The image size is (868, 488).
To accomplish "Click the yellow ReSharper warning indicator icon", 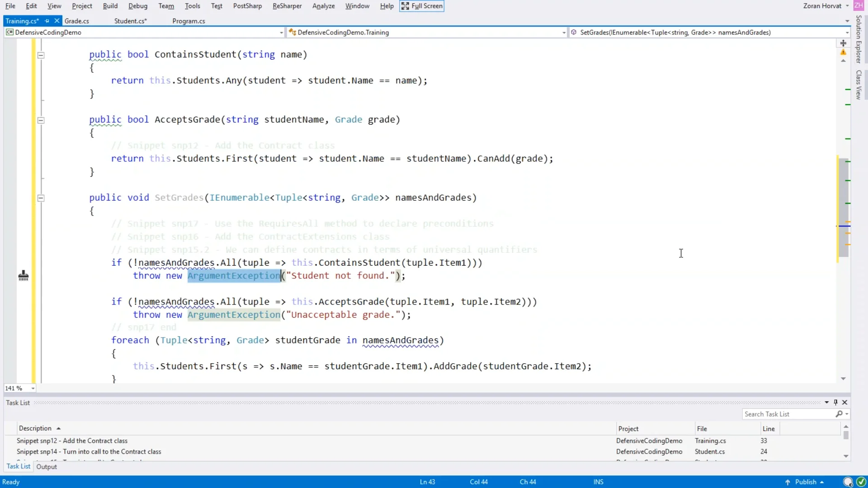I will (x=843, y=52).
